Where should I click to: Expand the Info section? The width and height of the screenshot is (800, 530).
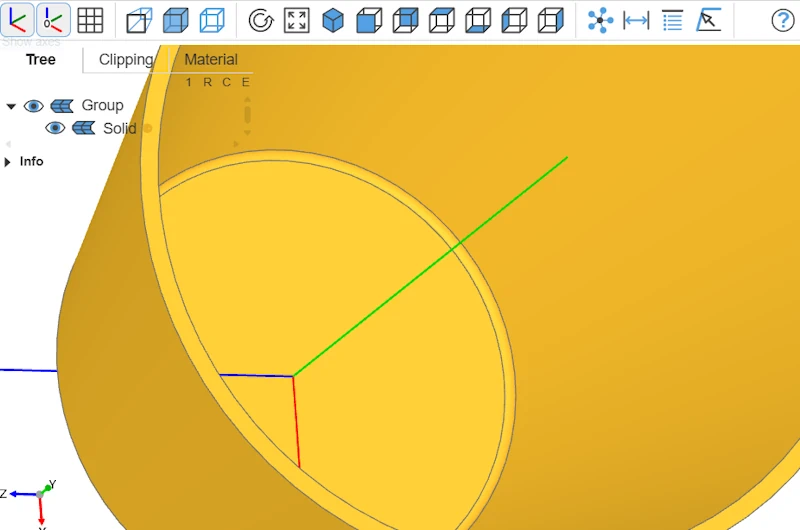pos(9,162)
